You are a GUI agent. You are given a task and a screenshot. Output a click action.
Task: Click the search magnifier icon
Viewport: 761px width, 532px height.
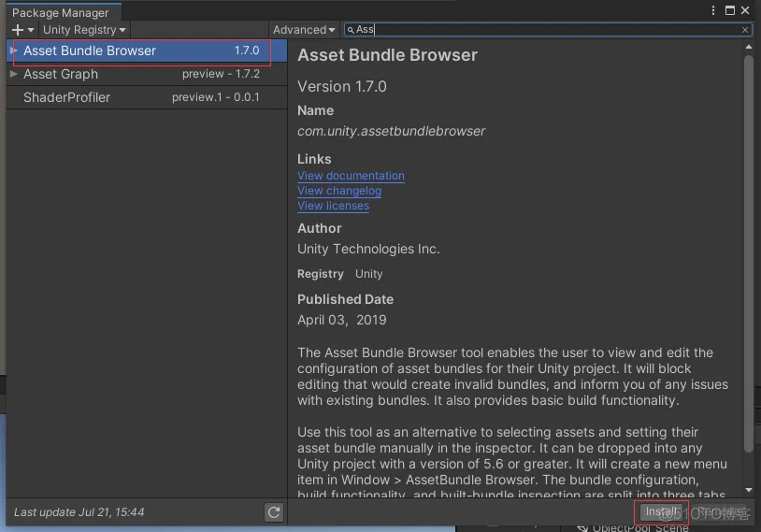pyautogui.click(x=351, y=30)
